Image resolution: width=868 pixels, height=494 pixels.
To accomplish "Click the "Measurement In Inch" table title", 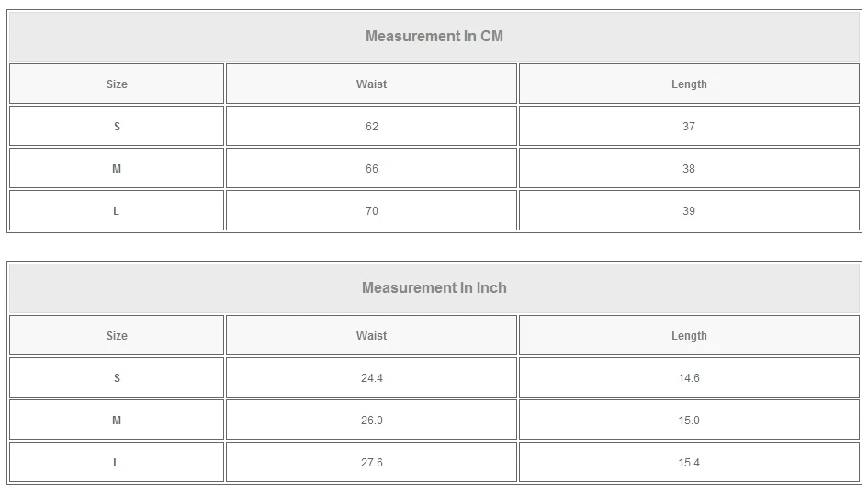I will 434,288.
